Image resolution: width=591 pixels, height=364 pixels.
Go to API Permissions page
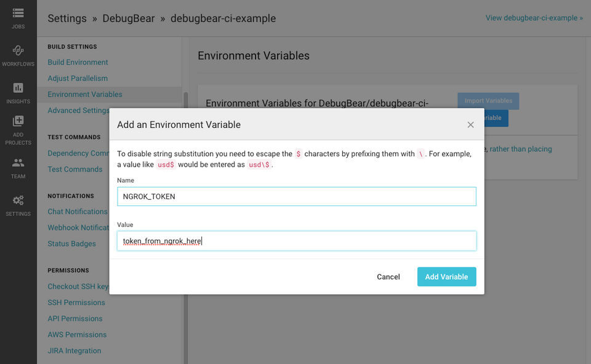(75, 318)
